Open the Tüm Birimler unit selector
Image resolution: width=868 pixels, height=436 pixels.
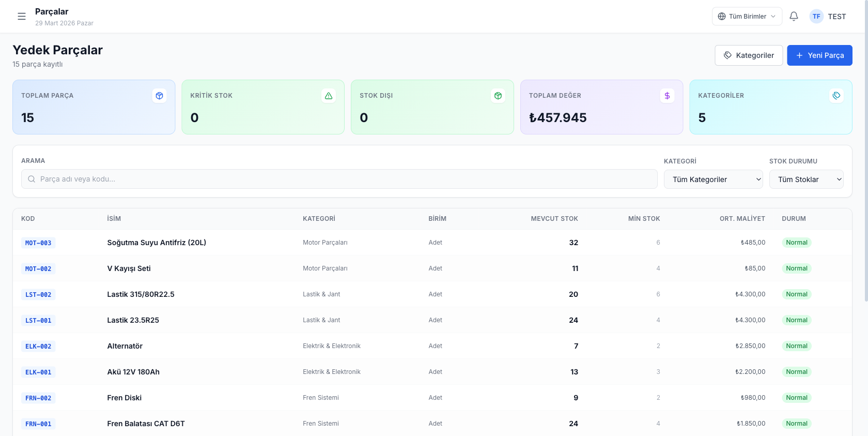pyautogui.click(x=747, y=17)
